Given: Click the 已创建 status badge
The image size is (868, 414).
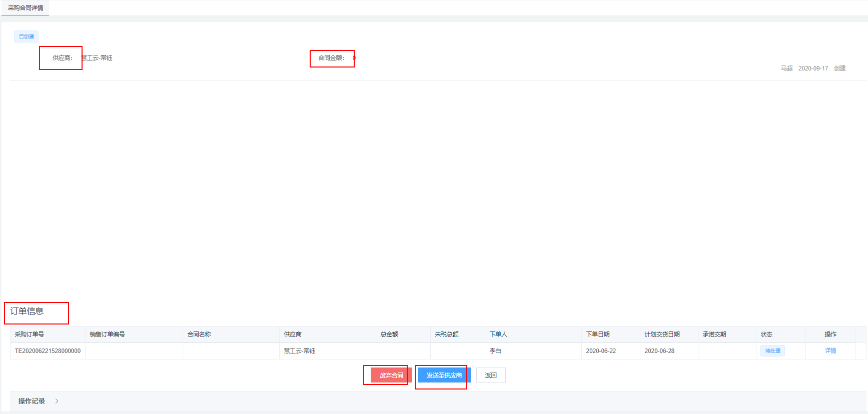Looking at the screenshot, I should pyautogui.click(x=27, y=36).
